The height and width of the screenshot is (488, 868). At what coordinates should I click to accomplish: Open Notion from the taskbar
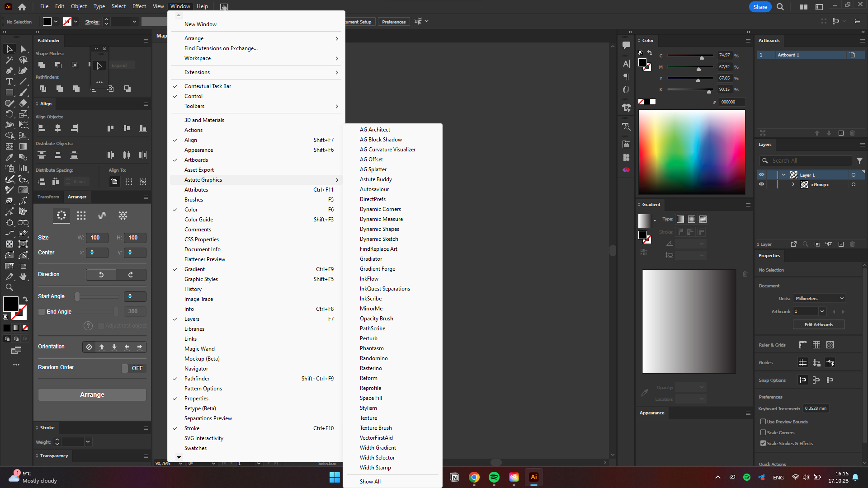(454, 477)
